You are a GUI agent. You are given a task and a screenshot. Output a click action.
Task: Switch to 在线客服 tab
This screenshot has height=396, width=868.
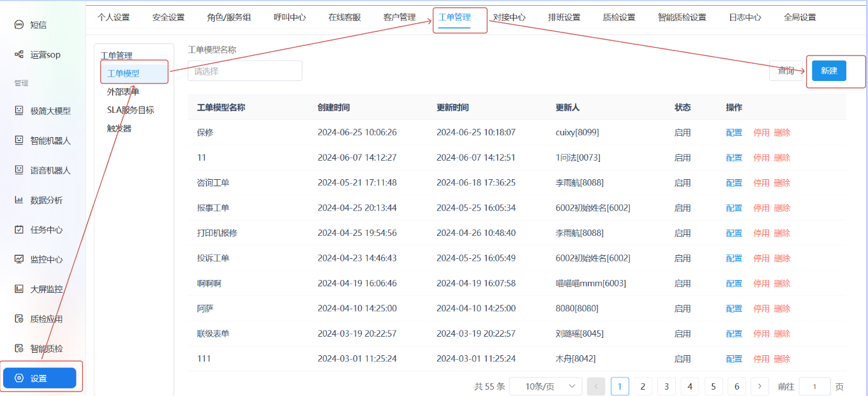click(345, 17)
